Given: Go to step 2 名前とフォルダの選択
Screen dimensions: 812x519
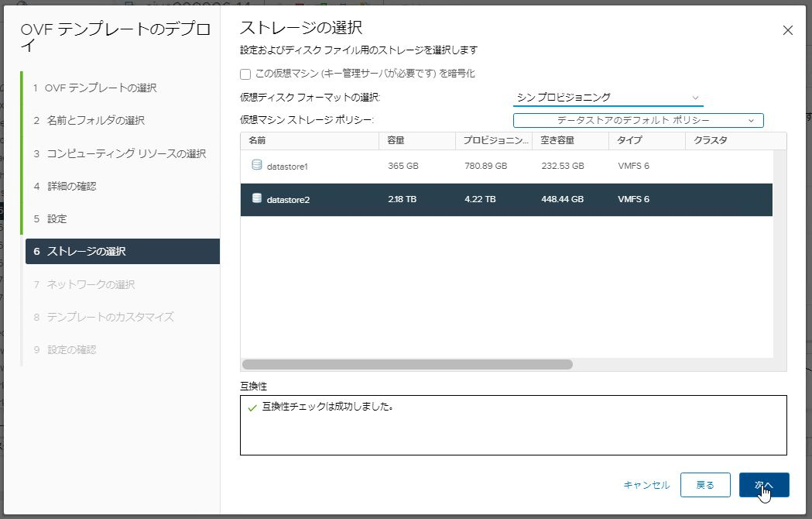Looking at the screenshot, I should [x=88, y=121].
